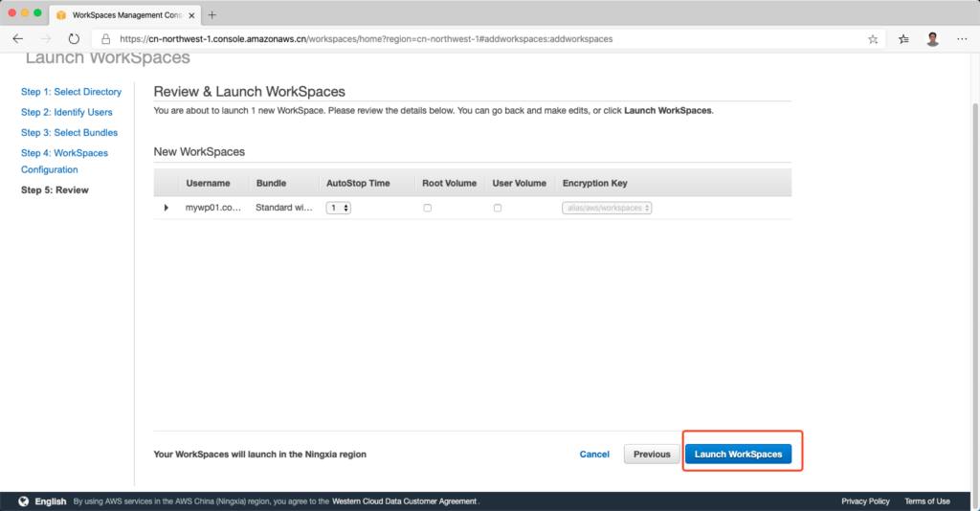The width and height of the screenshot is (980, 511).
Task: Click the address bar lock icon
Action: tap(105, 39)
